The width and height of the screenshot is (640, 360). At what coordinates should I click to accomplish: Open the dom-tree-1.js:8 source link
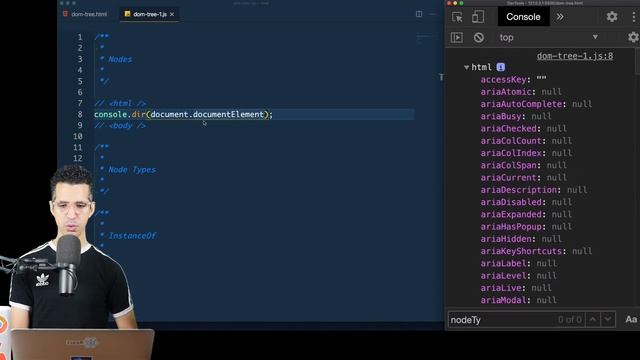coord(575,56)
